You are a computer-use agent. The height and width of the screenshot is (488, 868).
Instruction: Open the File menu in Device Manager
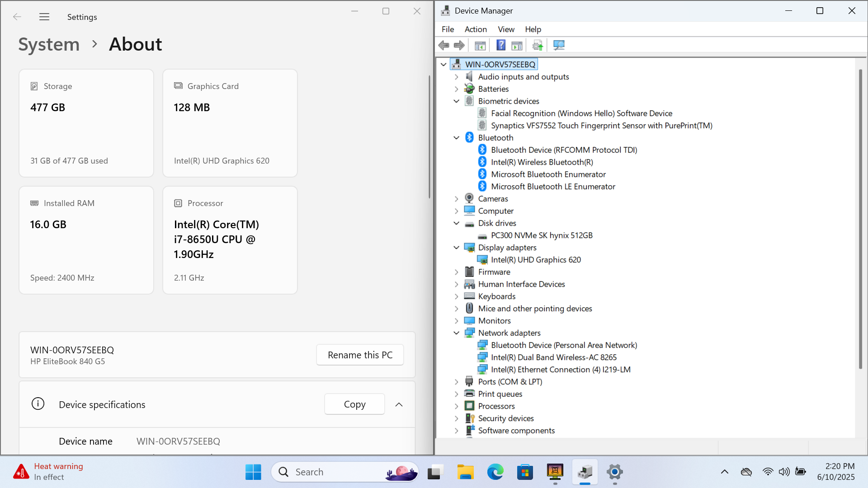coord(448,29)
